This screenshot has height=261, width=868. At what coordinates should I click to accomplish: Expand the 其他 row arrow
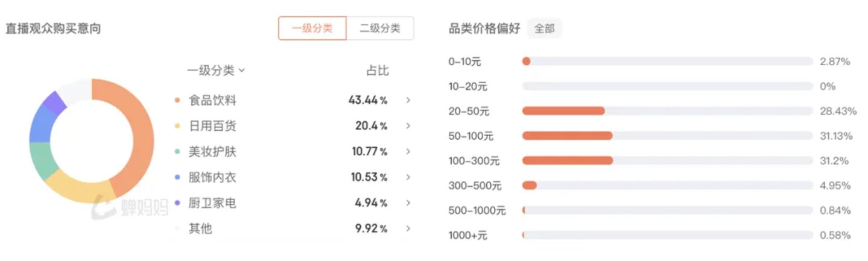pyautogui.click(x=408, y=228)
